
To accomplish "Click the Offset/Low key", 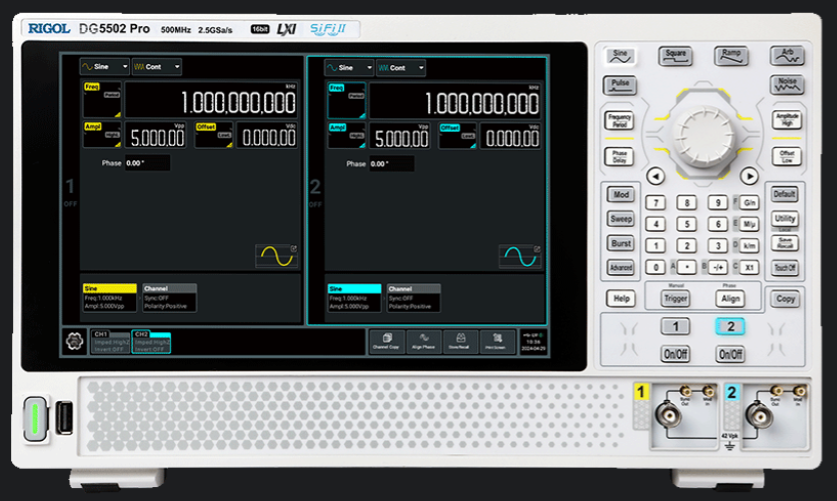I will coord(787,157).
